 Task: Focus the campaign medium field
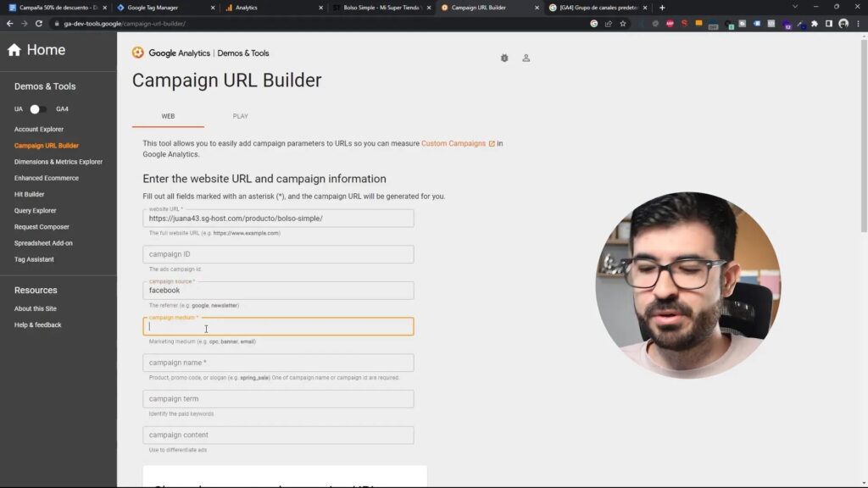coord(278,326)
